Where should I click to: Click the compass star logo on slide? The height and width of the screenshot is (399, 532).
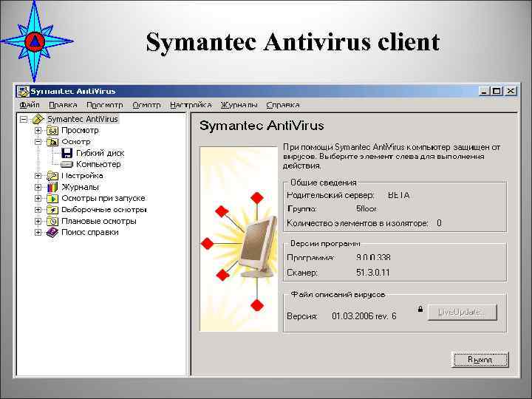(35, 41)
